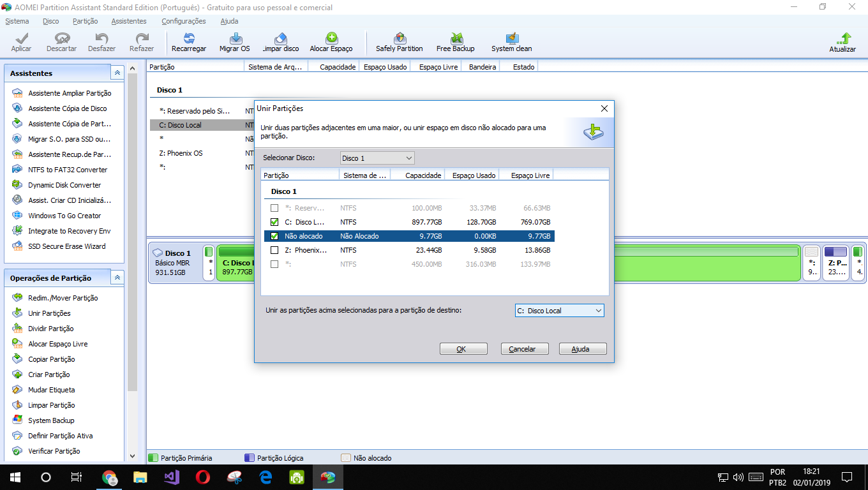The height and width of the screenshot is (490, 868).
Task: Open the Sistema menu
Action: [x=17, y=21]
